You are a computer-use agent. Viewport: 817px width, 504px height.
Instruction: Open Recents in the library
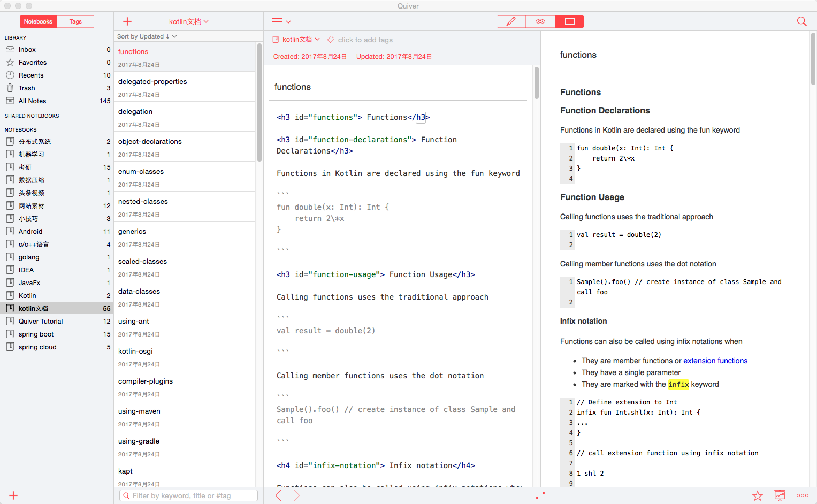point(57,75)
